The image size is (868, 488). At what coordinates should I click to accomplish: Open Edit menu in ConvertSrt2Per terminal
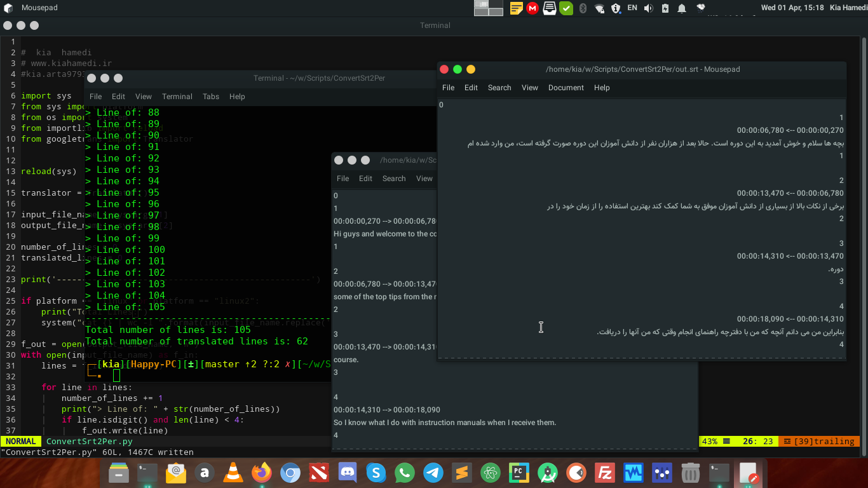[x=118, y=97]
